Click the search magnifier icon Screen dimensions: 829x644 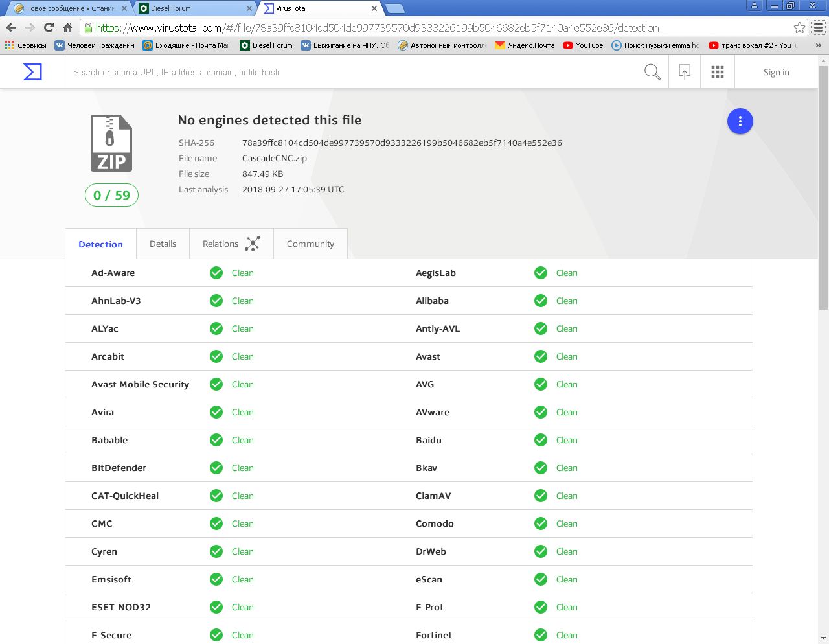pyautogui.click(x=652, y=72)
